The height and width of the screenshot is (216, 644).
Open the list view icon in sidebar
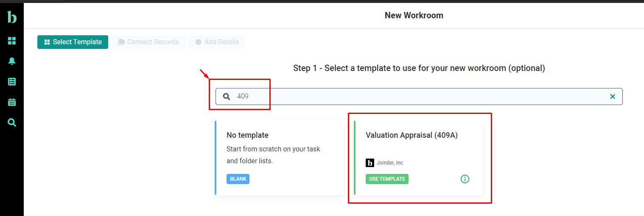click(x=12, y=82)
